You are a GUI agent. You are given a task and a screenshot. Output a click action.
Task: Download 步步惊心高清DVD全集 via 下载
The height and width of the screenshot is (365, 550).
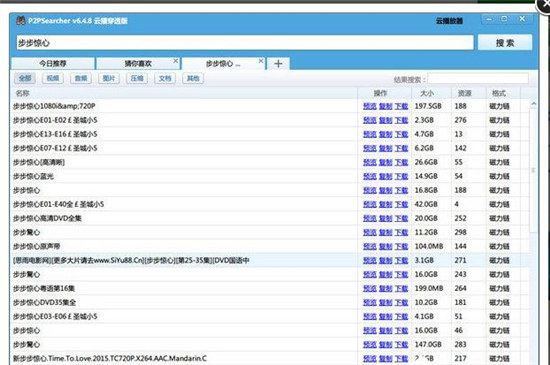[401, 218]
